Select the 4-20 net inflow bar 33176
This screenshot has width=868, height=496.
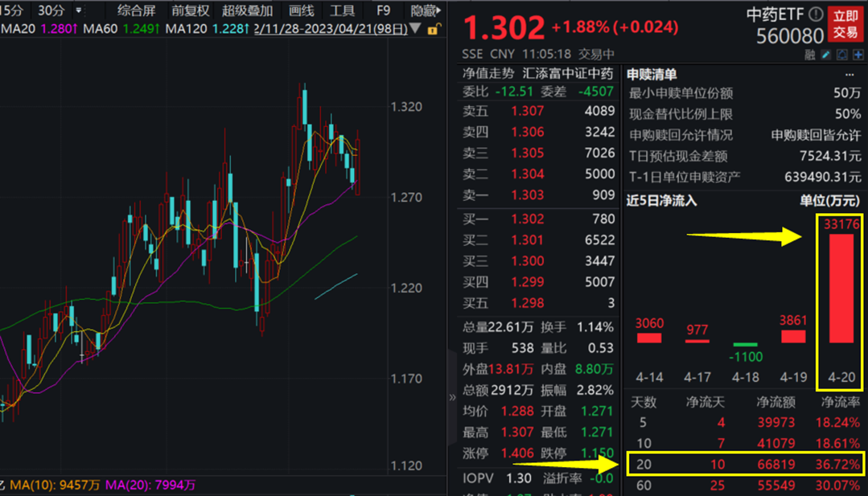point(841,288)
